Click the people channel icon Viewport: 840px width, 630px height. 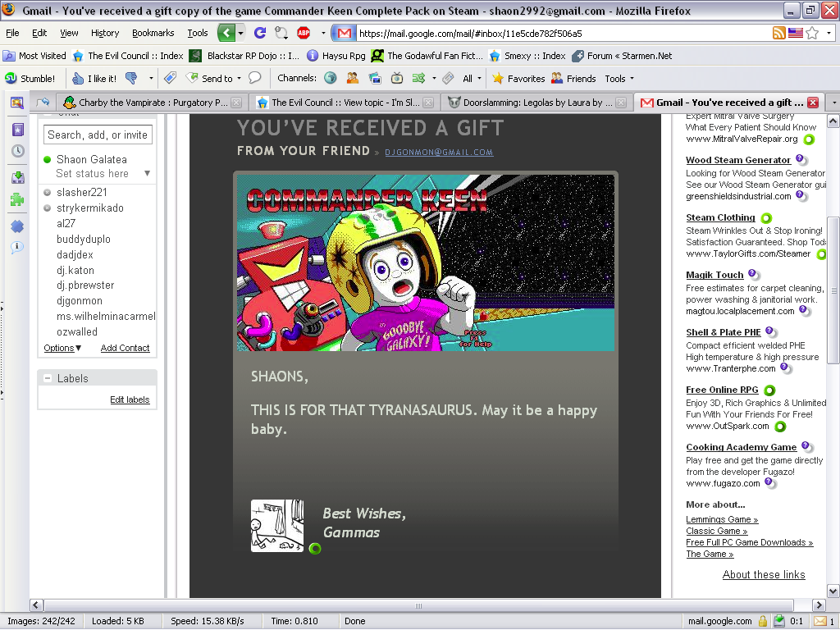point(353,78)
